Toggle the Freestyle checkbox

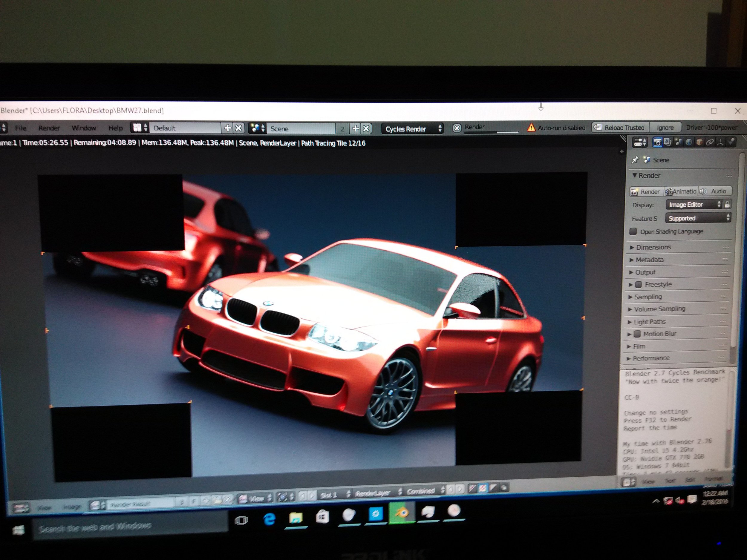pyautogui.click(x=638, y=285)
